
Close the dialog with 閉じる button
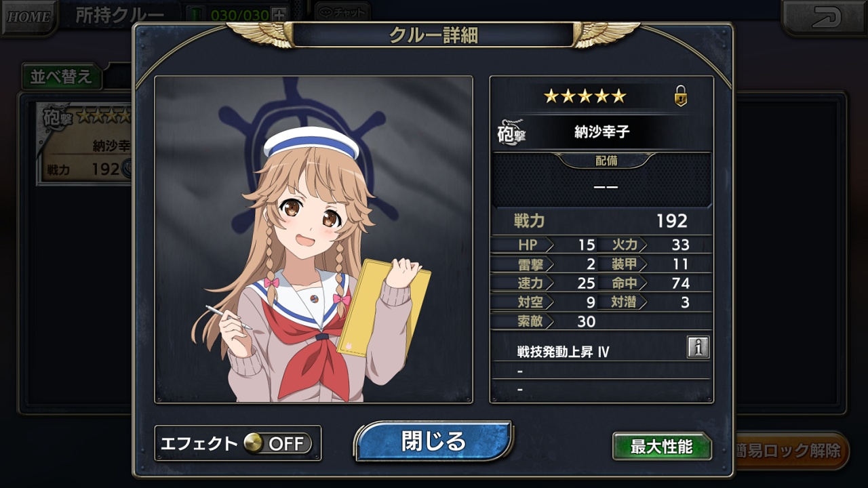(433, 441)
